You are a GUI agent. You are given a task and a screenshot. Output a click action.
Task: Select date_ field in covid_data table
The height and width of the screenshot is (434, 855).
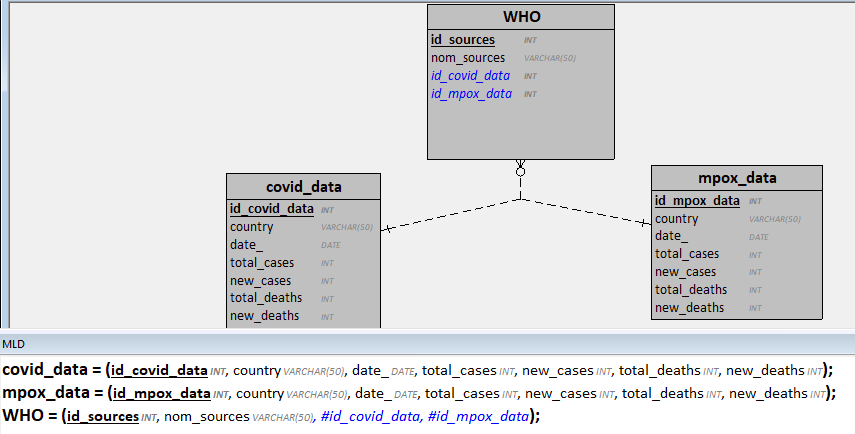click(246, 245)
